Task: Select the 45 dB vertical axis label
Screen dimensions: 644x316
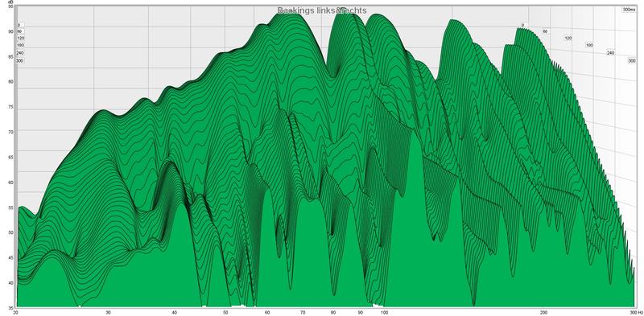Action: [x=10, y=258]
